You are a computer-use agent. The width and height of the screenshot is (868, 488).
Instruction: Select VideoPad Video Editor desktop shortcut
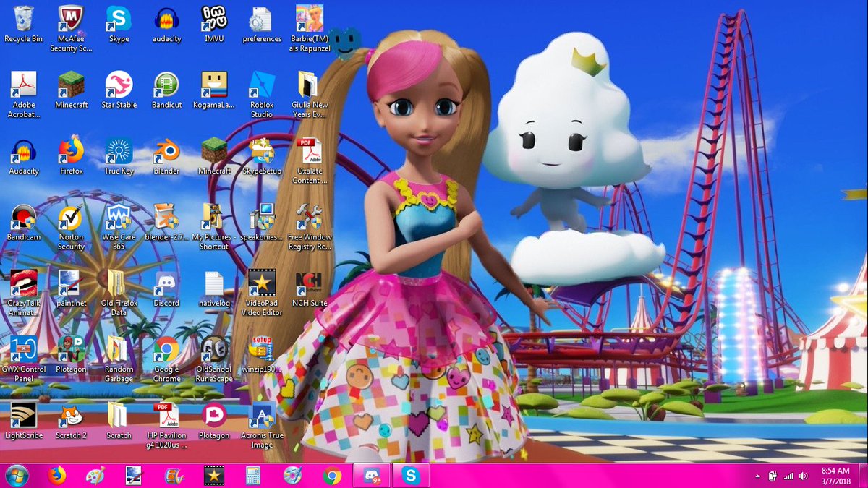pos(262,294)
